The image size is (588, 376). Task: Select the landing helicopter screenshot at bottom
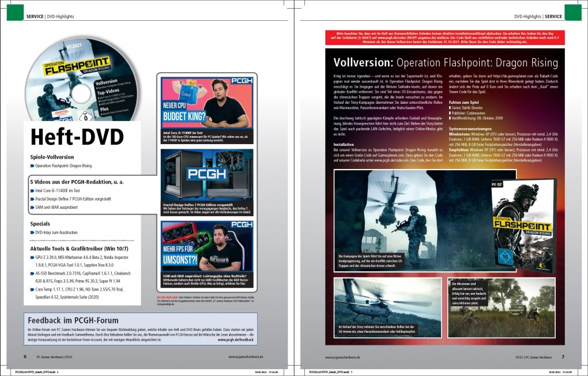[388, 307]
